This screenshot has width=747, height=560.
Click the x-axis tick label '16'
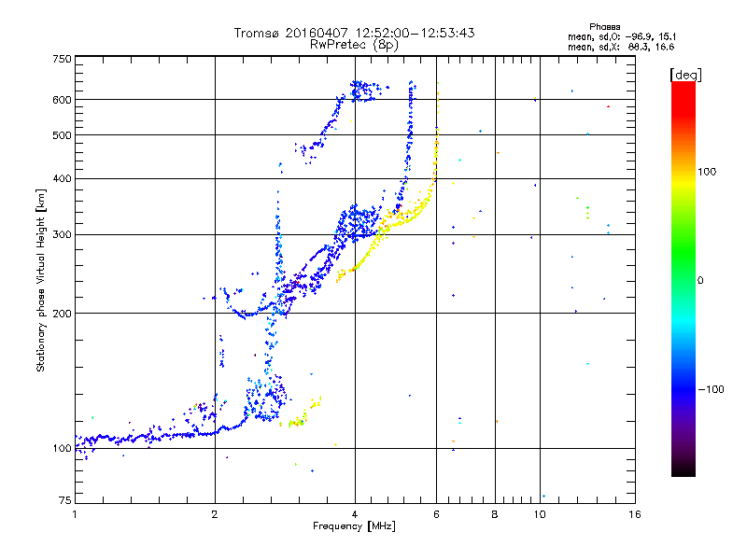click(635, 514)
